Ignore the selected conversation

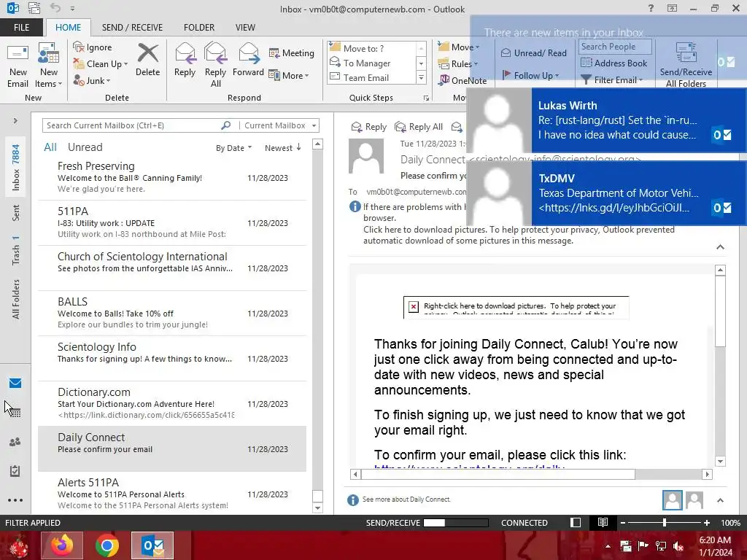click(x=93, y=47)
